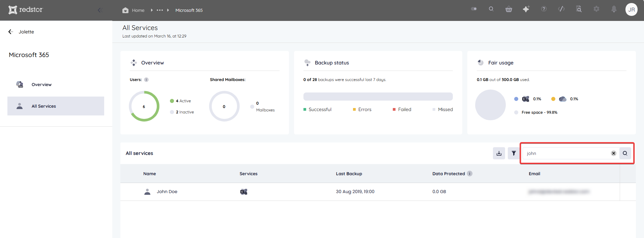This screenshot has width=644, height=238.
Task: Click the Backup status card icon
Action: [308, 63]
